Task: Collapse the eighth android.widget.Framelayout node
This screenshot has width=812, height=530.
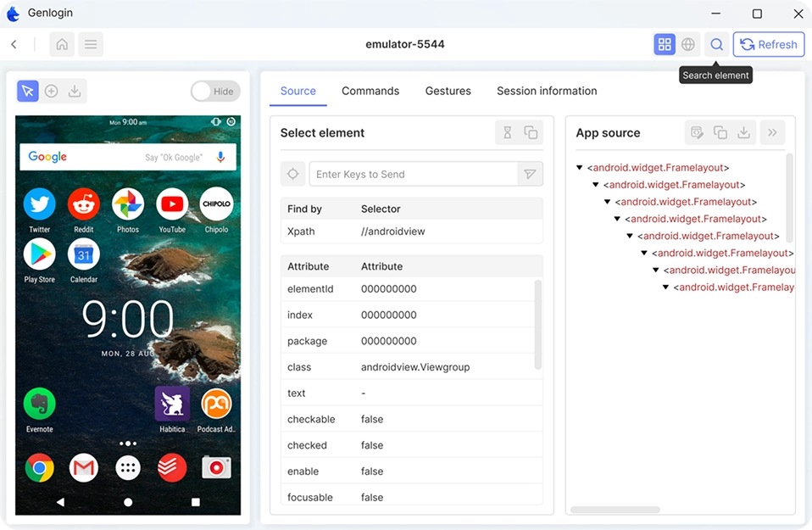Action: pos(666,287)
